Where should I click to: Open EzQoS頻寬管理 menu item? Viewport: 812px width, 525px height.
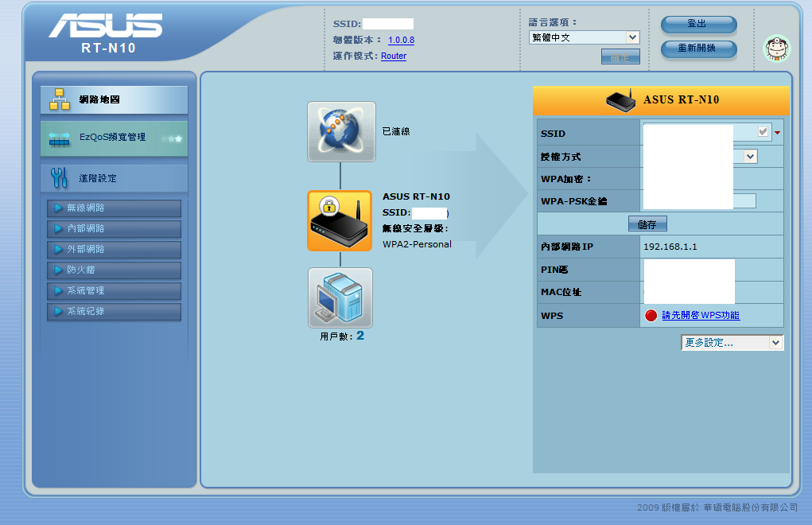pyautogui.click(x=112, y=137)
